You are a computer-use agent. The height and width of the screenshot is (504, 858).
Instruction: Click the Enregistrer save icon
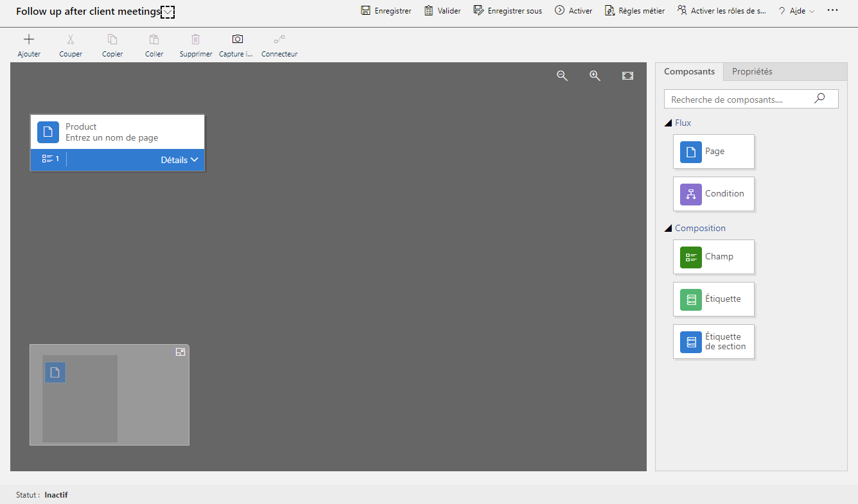pos(365,10)
